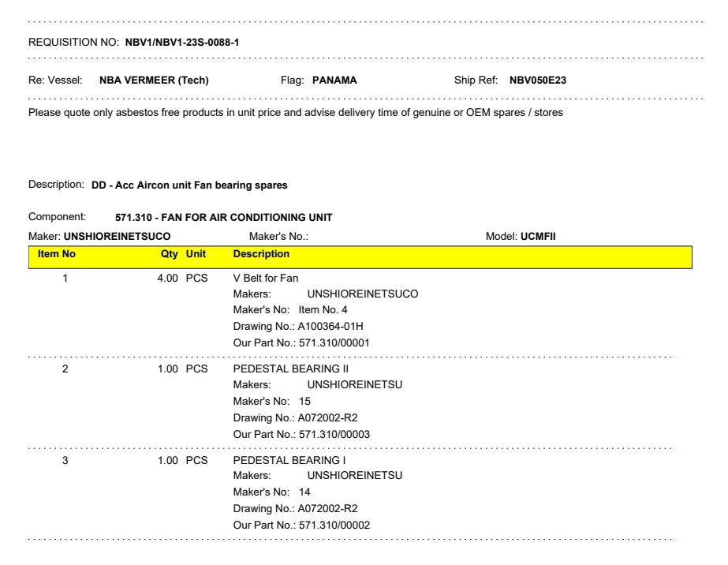Click the asbestos free products notice line

point(295,113)
